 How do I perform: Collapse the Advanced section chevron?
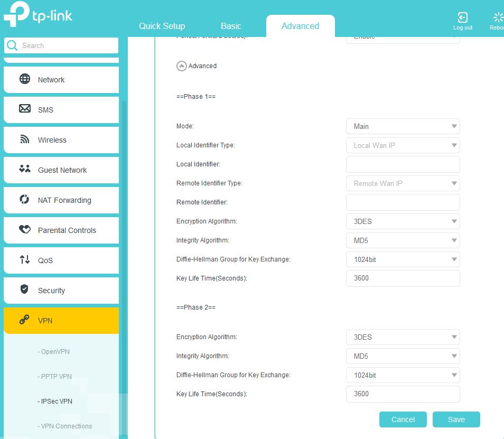182,66
